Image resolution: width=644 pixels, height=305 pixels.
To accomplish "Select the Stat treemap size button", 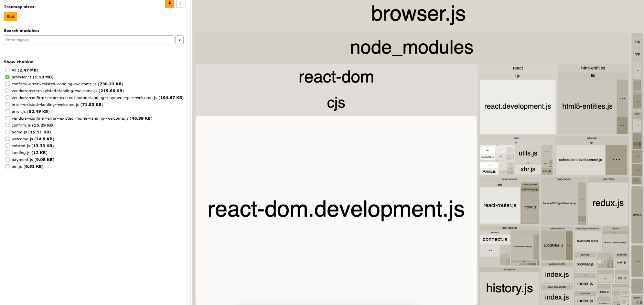I will (10, 17).
